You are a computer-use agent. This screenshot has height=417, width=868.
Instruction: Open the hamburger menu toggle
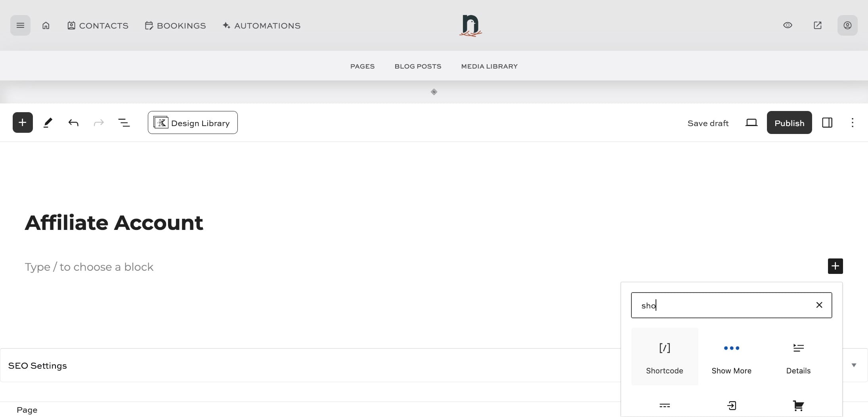click(20, 25)
